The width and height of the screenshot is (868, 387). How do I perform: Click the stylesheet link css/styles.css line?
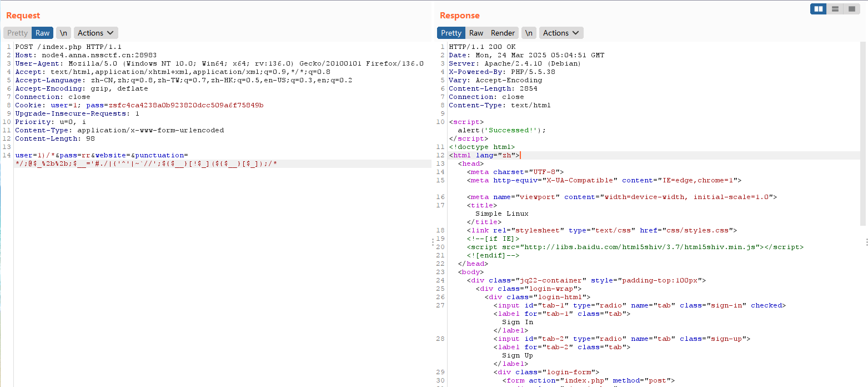tap(602, 230)
